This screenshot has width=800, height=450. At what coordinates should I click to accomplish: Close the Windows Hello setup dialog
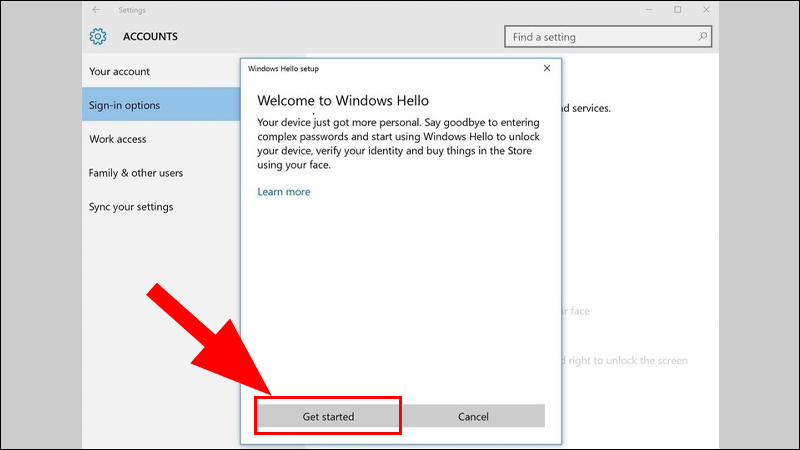click(546, 68)
